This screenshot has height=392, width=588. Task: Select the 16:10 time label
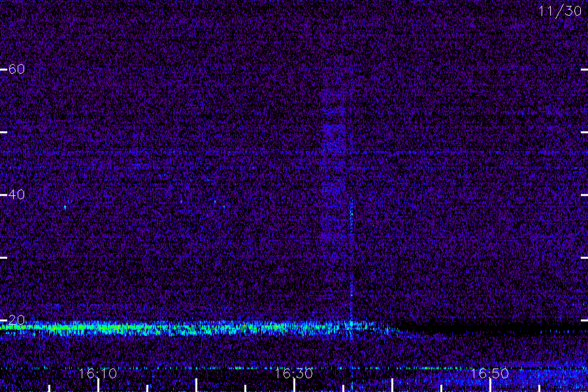[x=98, y=373]
